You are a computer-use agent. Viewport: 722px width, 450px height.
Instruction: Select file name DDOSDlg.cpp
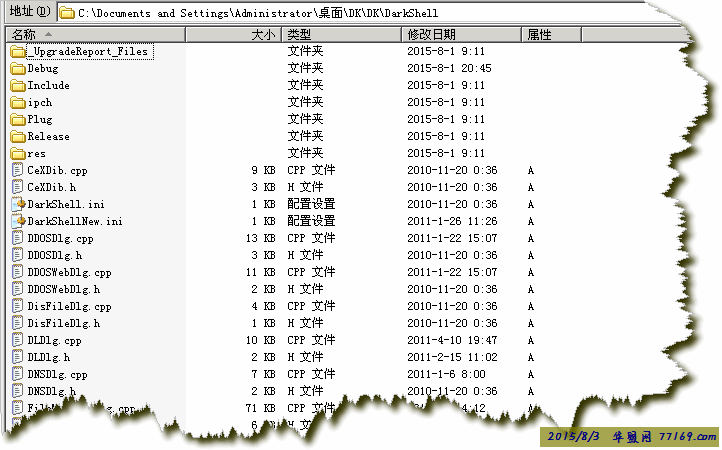[60, 239]
